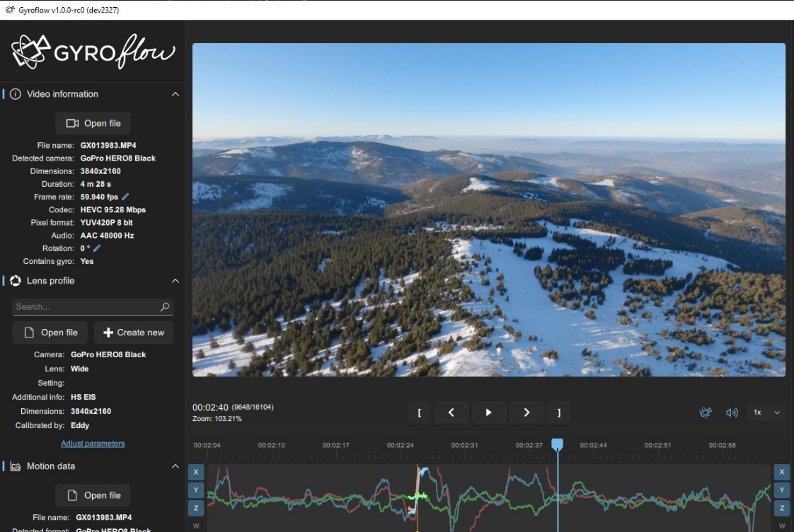Create new lens profile
The image size is (794, 532).
(134, 332)
